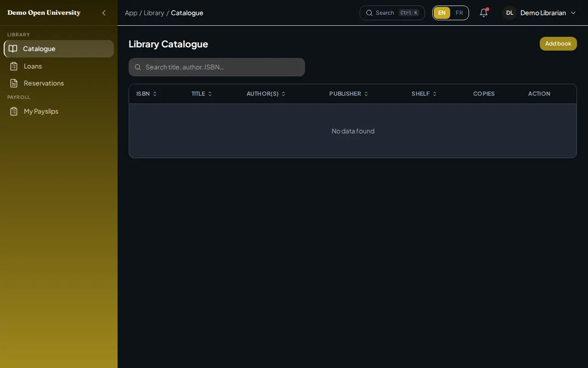Screen dimensions: 588x368
Task: Switch language to EN
Action: click(x=442, y=13)
